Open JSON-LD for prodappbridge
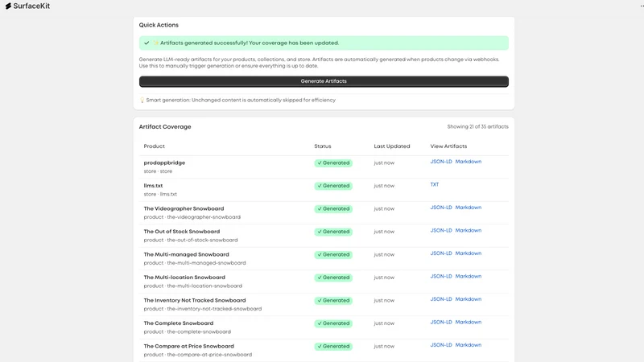644x362 pixels. (x=441, y=162)
